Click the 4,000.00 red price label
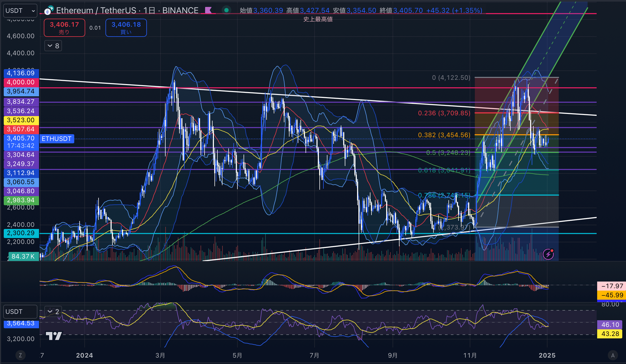The image size is (626, 364). click(x=21, y=82)
